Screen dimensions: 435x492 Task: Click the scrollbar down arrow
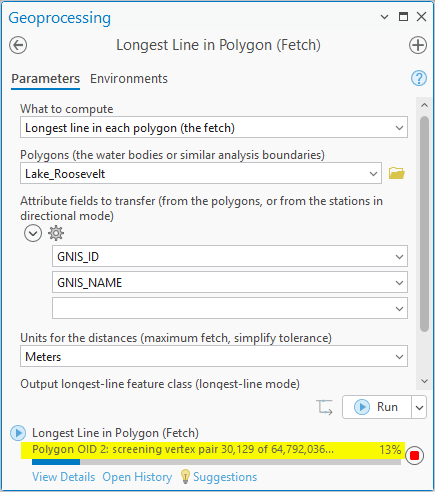click(x=424, y=381)
